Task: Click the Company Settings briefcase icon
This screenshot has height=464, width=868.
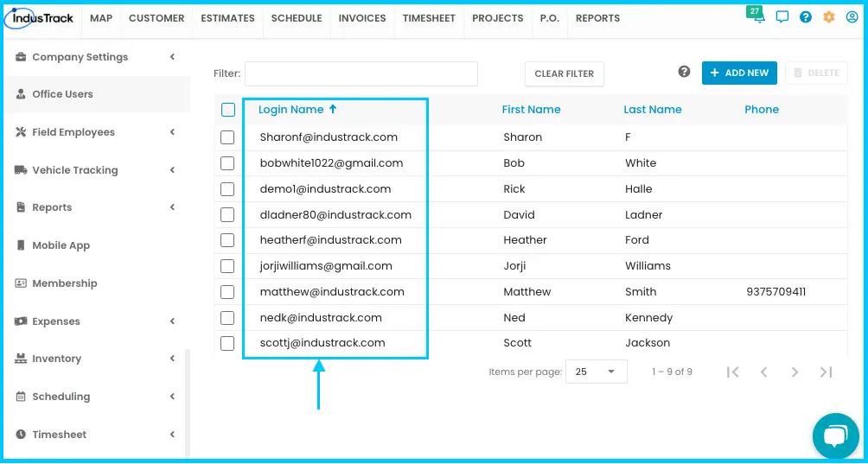Action: tap(21, 57)
